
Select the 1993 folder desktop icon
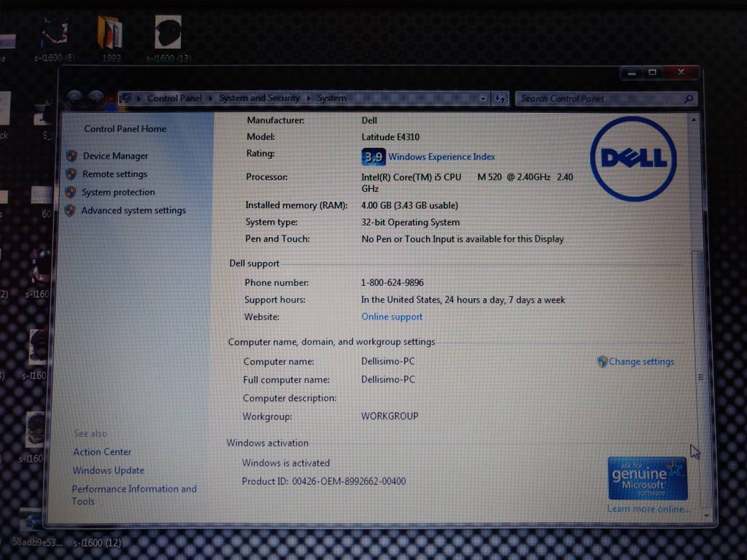tap(111, 38)
